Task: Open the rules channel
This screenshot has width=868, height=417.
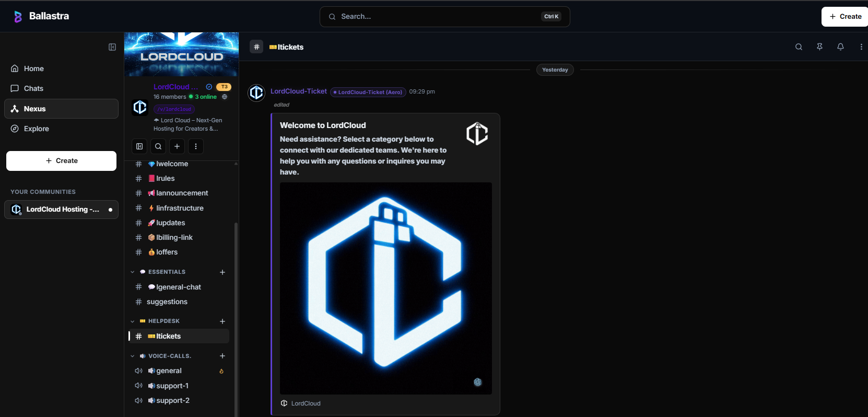Action: [x=179, y=179]
